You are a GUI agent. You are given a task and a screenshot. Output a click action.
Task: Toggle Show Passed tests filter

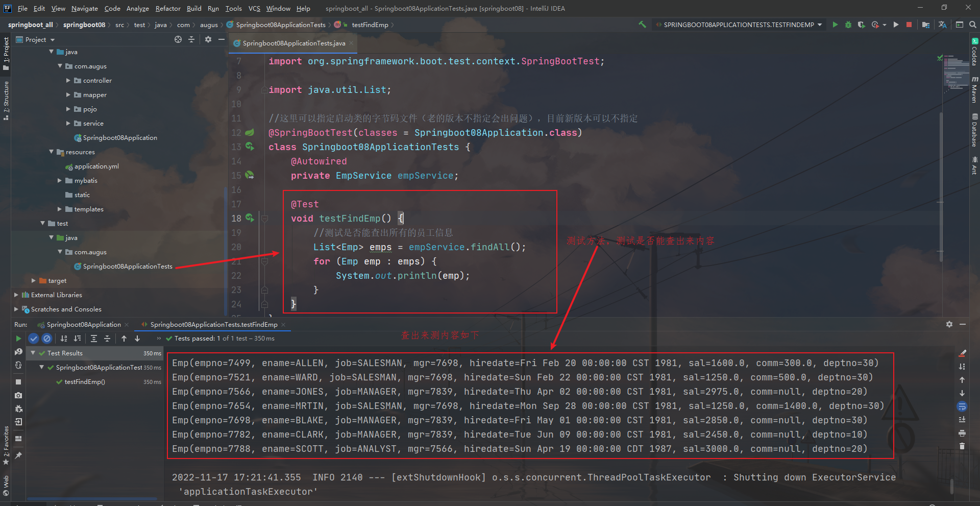click(x=34, y=339)
